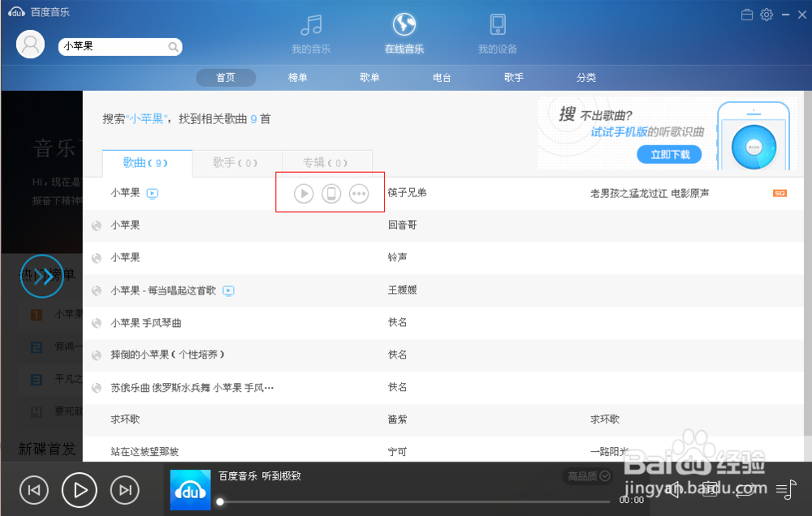
Task: Show lyrics using the 词 icon
Action: coord(710,489)
